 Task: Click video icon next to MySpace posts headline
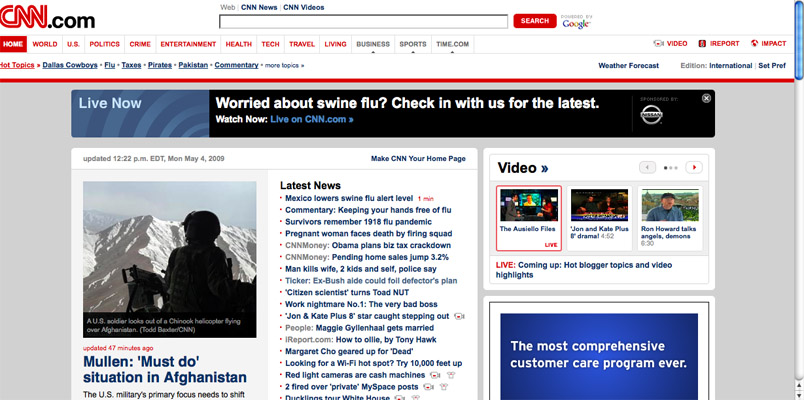pyautogui.click(x=429, y=387)
